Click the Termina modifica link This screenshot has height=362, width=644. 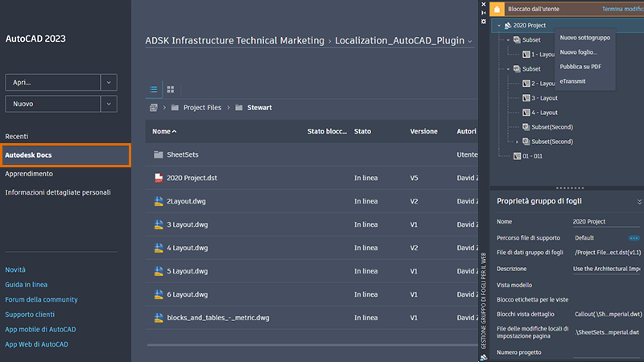click(x=622, y=9)
